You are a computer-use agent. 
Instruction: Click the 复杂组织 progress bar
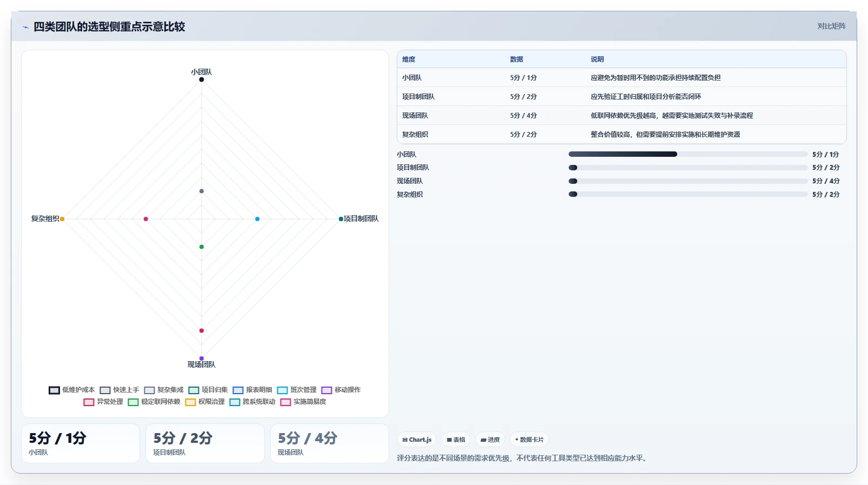[x=687, y=194]
